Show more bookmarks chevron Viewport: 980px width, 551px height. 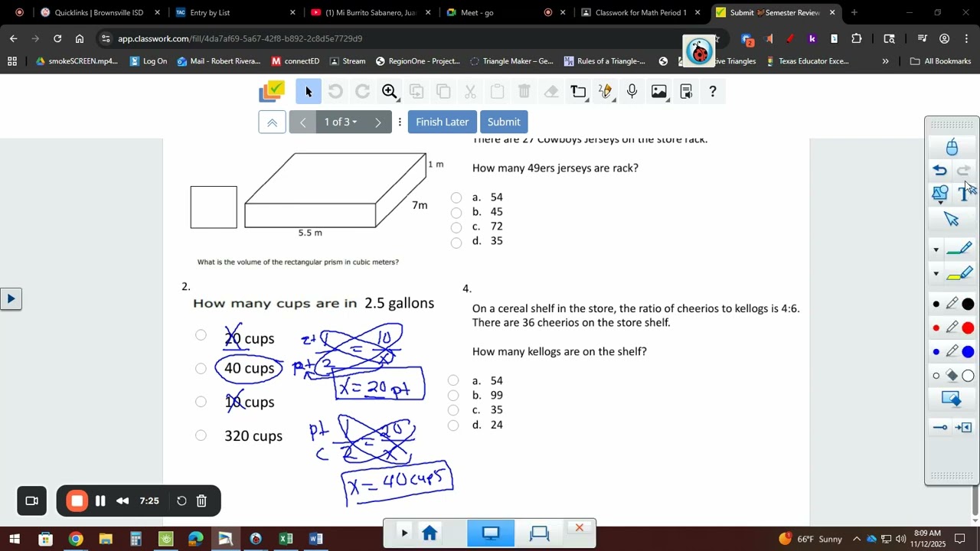[885, 61]
